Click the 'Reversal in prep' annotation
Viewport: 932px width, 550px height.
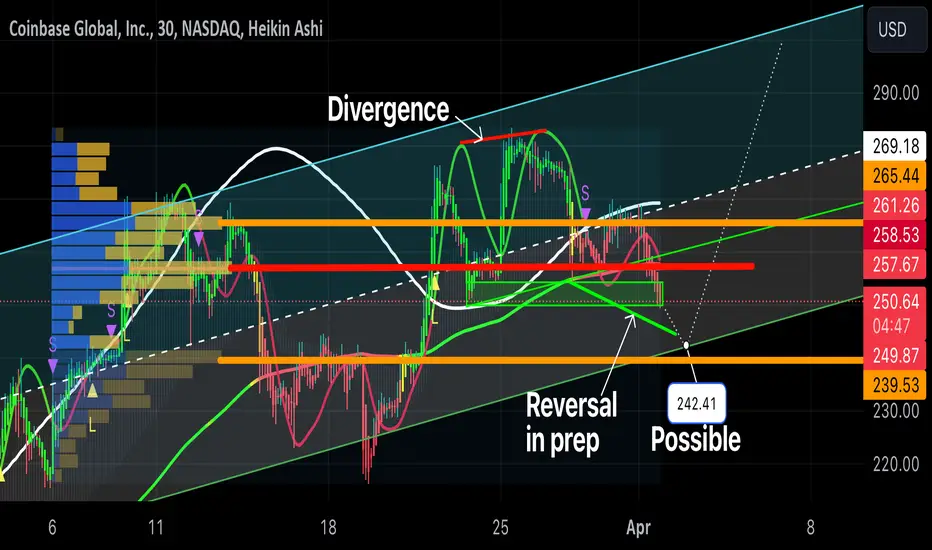tap(571, 423)
